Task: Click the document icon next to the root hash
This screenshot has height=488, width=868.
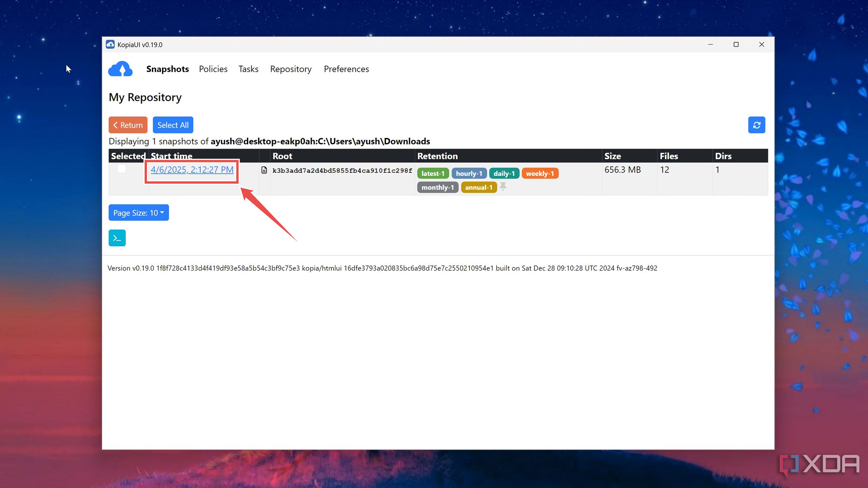Action: (264, 170)
